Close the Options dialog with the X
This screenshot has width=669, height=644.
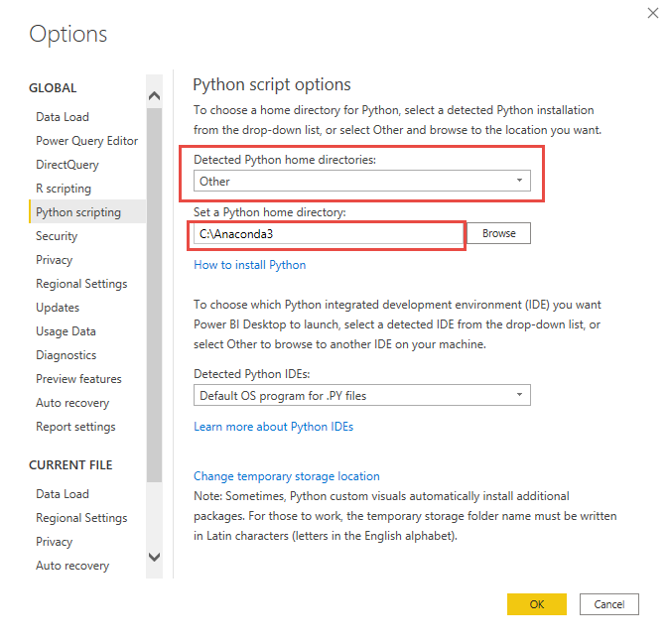[652, 13]
